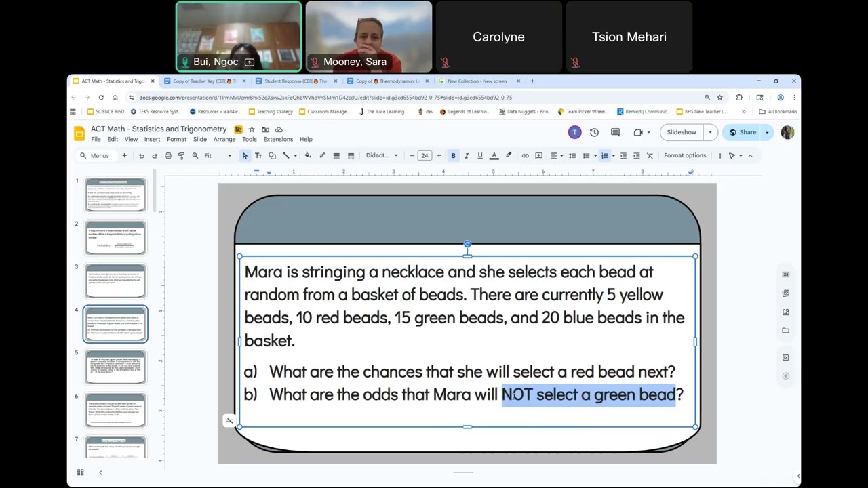Viewport: 868px width, 488px height.
Task: Open the Share quick actions arrow
Action: (767, 132)
